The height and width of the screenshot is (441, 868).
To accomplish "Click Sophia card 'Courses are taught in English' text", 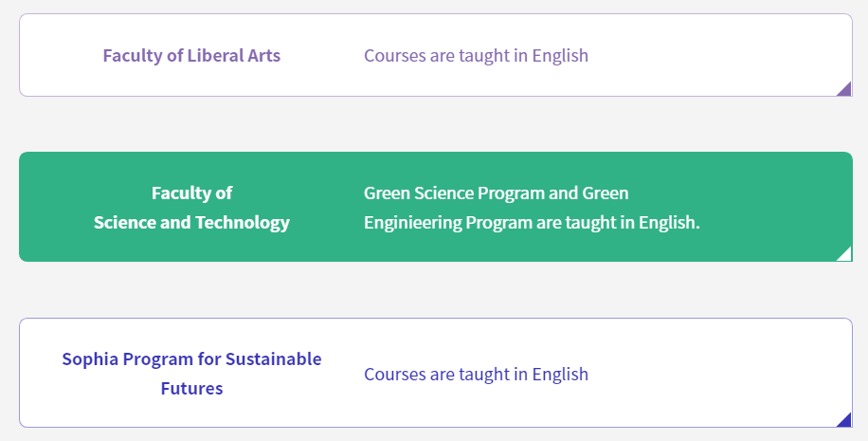I will [x=476, y=374].
